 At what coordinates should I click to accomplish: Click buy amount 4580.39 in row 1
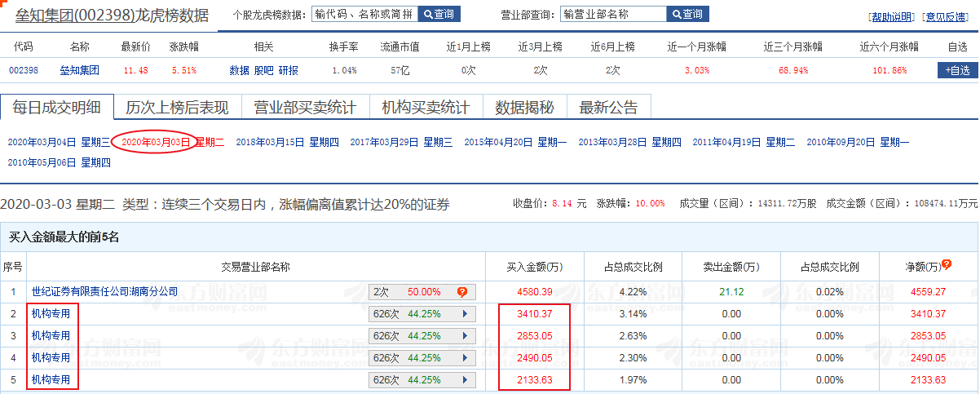(x=535, y=291)
